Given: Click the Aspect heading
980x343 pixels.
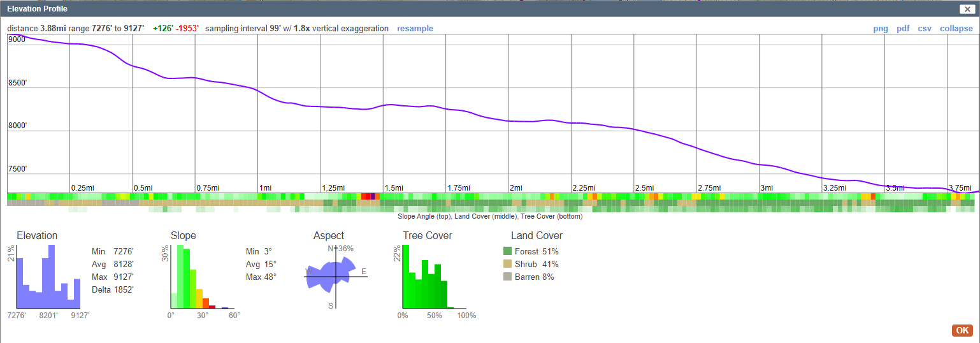Looking at the screenshot, I should pos(329,235).
